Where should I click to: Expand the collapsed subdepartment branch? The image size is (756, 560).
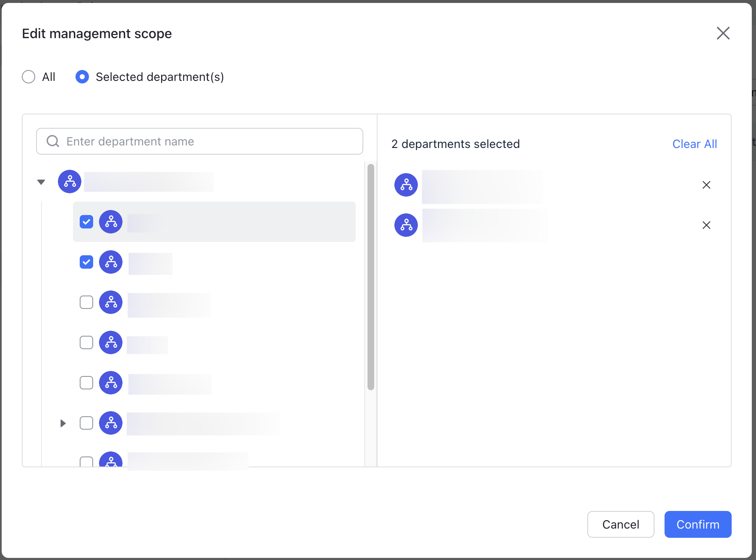click(x=63, y=423)
